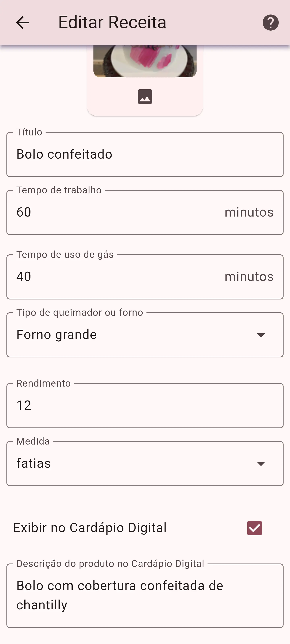Click the Tempo de trabalho value 60
The image size is (290, 644).
(24, 212)
